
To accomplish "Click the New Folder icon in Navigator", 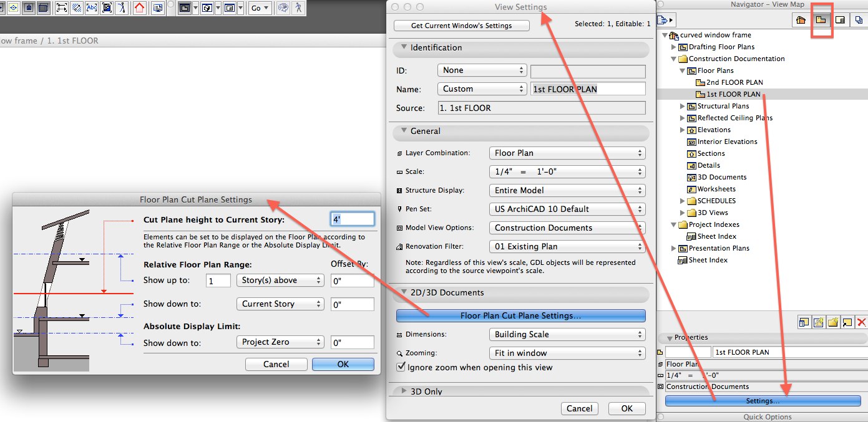I will pyautogui.click(x=834, y=322).
